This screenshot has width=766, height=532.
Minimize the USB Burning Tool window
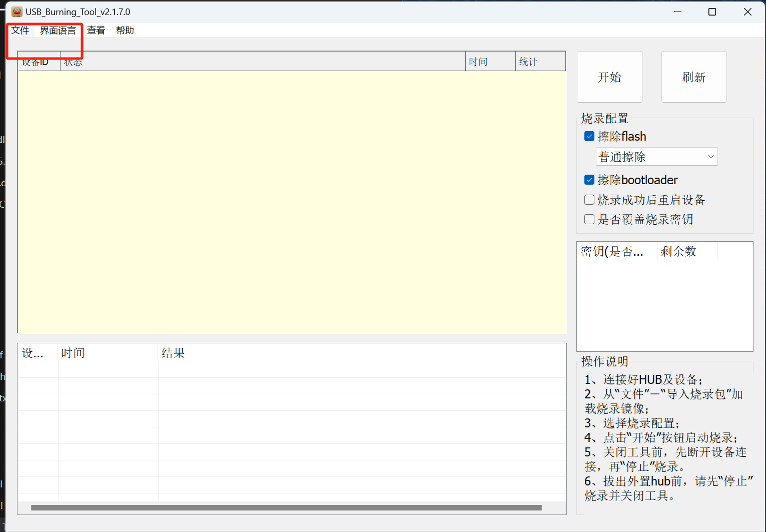[x=677, y=12]
